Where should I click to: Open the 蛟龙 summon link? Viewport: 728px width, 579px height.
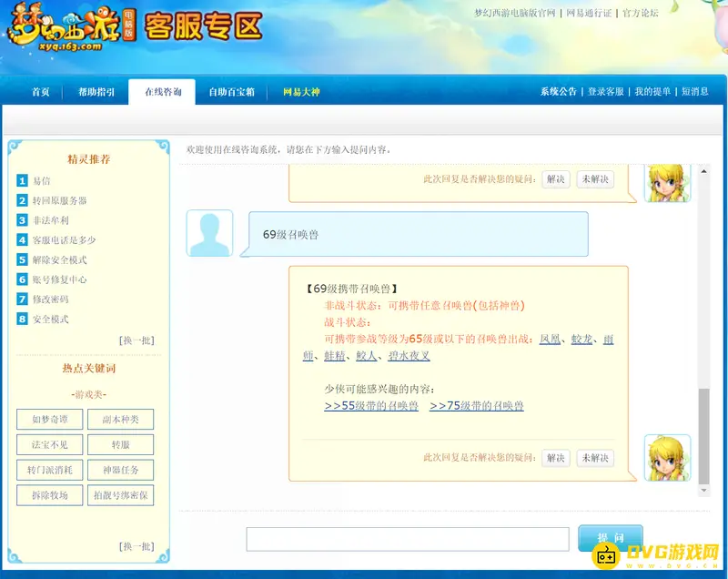click(x=581, y=339)
